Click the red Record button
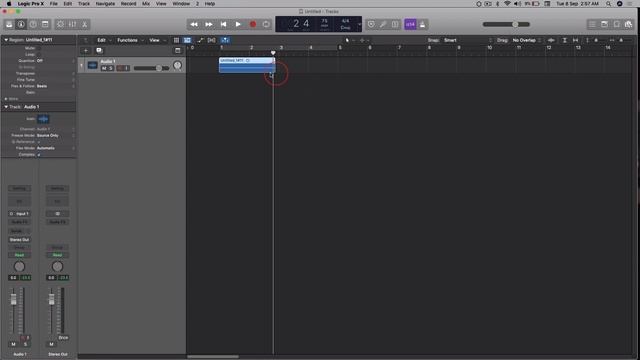This screenshot has width=640, height=360. coord(253,24)
